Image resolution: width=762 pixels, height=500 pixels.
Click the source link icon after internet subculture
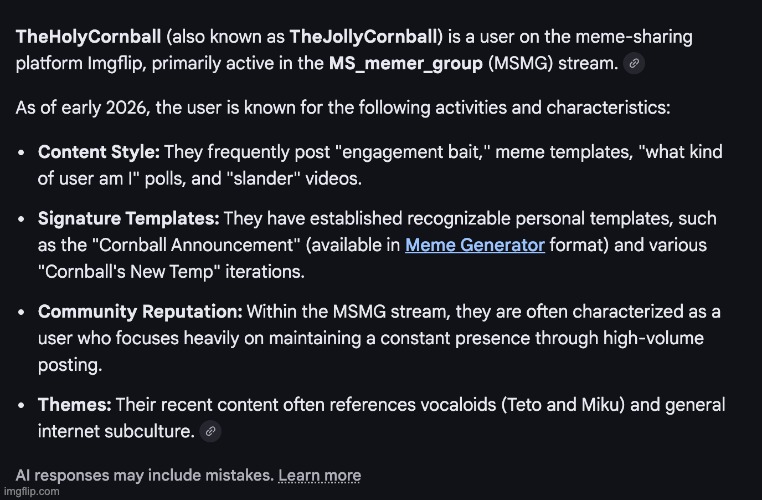click(210, 432)
